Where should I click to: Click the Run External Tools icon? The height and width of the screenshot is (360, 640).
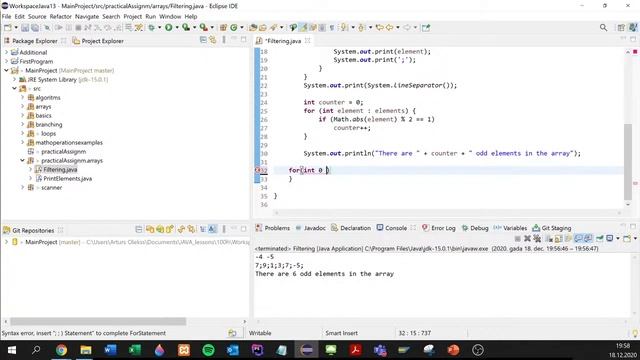coord(204,27)
